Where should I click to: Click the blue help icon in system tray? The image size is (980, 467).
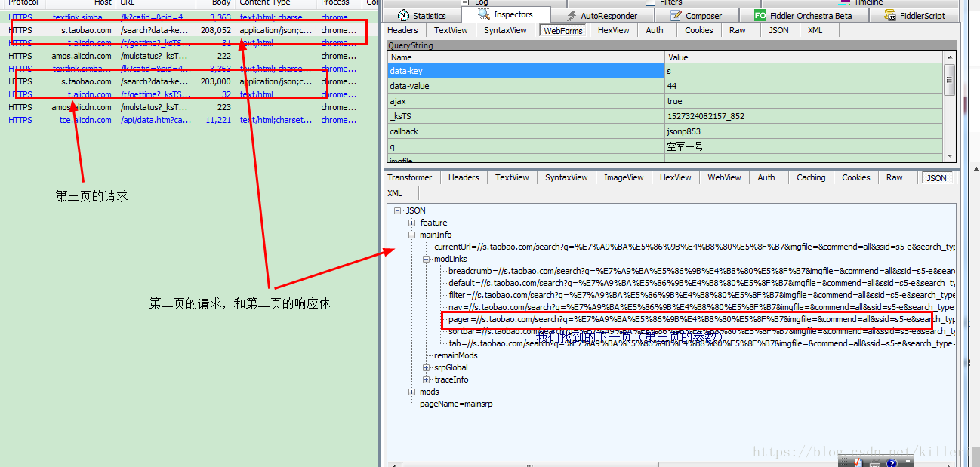coord(892,462)
